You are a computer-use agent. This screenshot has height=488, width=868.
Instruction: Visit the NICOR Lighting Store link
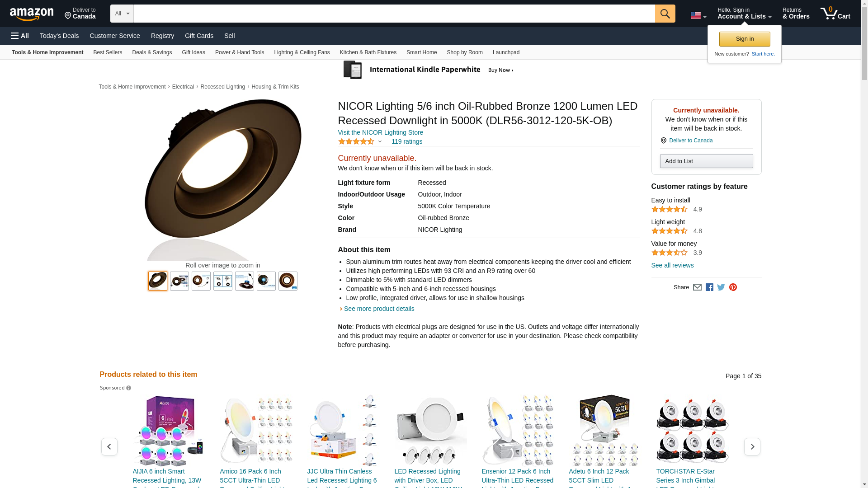coord(380,132)
